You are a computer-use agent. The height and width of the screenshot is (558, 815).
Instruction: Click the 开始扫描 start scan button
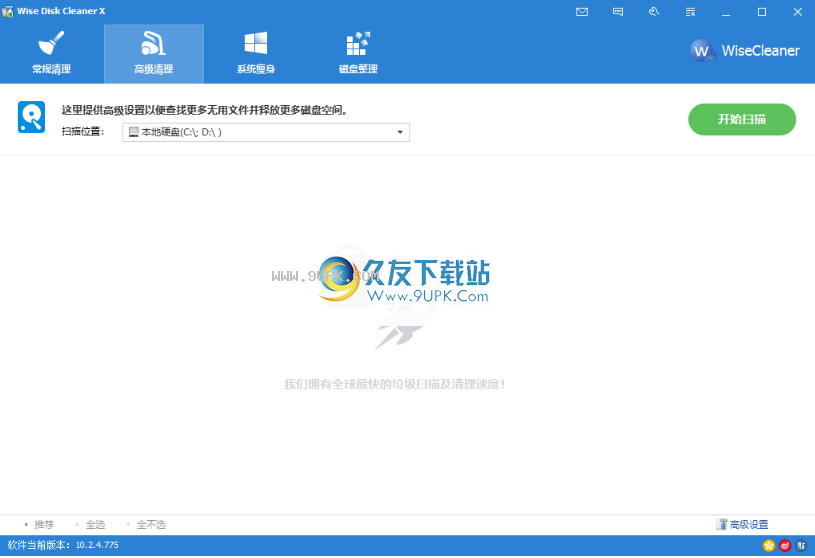pyautogui.click(x=742, y=119)
